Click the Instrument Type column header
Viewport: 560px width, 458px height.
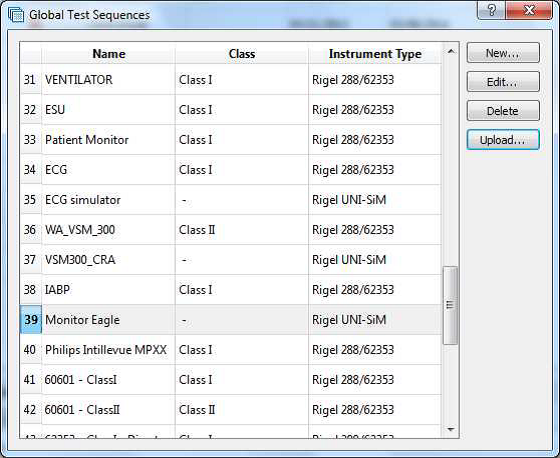click(375, 54)
